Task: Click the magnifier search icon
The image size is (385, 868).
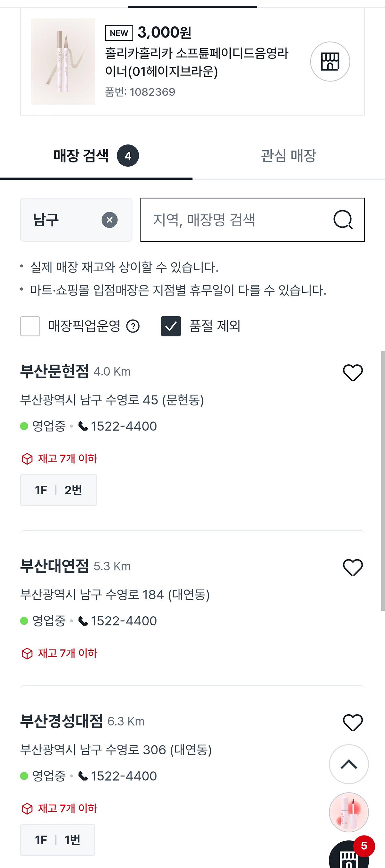Action: [x=343, y=220]
